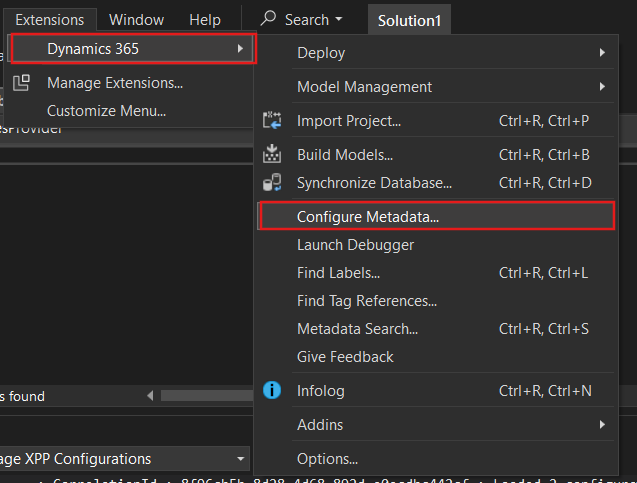
Task: Choose Metadata Search menu item
Action: 436,329
